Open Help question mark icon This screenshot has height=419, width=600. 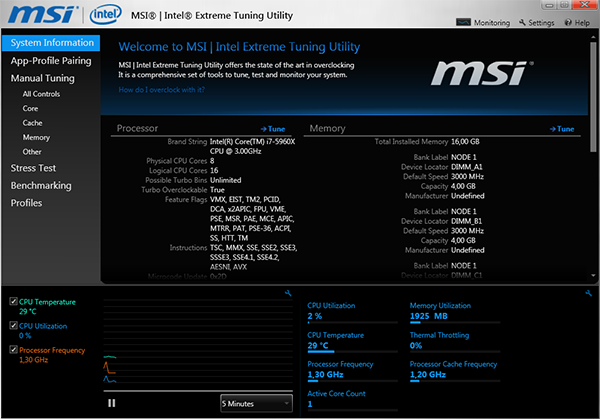click(568, 23)
